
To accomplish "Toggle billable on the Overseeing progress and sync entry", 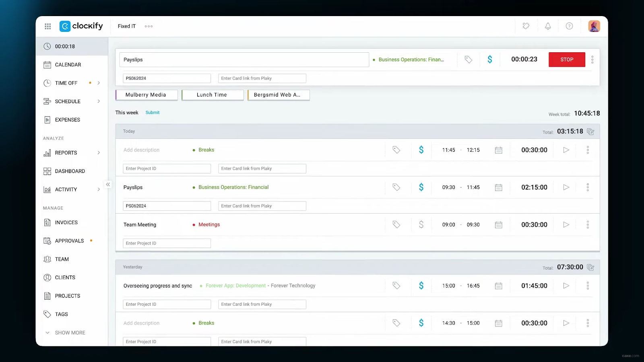I will (x=421, y=285).
